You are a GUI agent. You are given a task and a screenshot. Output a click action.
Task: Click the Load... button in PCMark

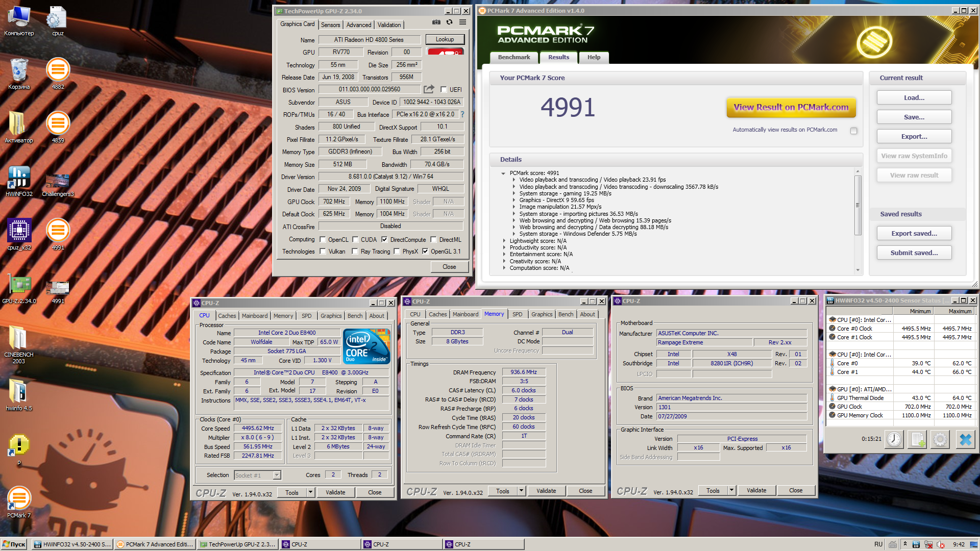click(914, 97)
